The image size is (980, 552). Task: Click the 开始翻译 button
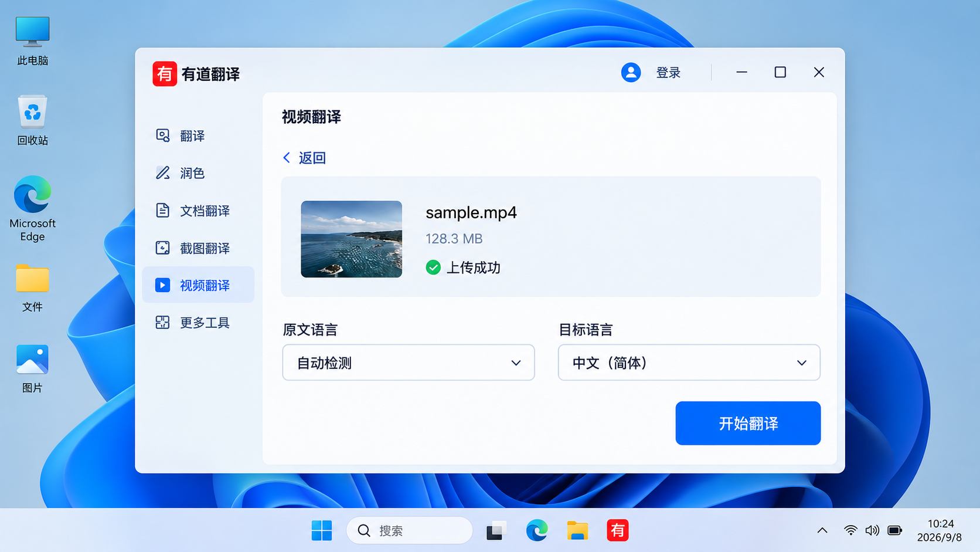748,423
